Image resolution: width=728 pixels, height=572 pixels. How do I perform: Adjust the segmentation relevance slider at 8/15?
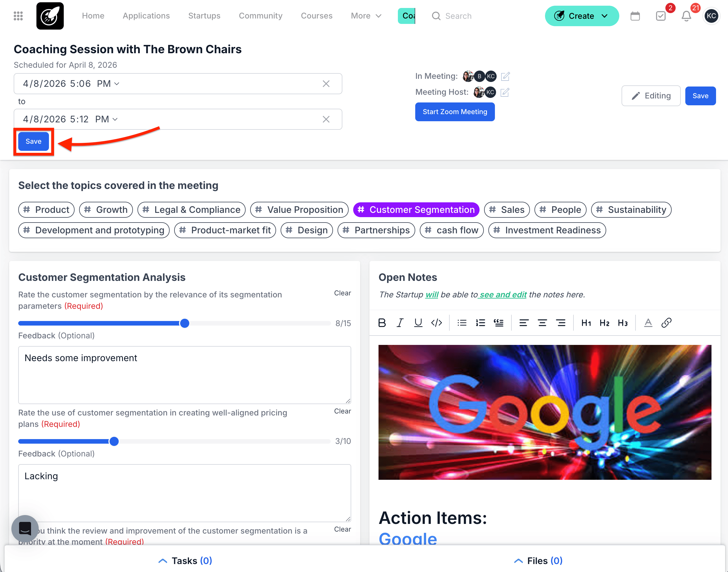click(x=184, y=323)
